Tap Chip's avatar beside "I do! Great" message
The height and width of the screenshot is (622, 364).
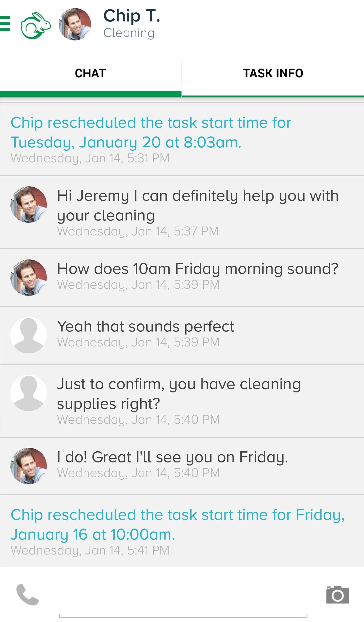tap(29, 466)
